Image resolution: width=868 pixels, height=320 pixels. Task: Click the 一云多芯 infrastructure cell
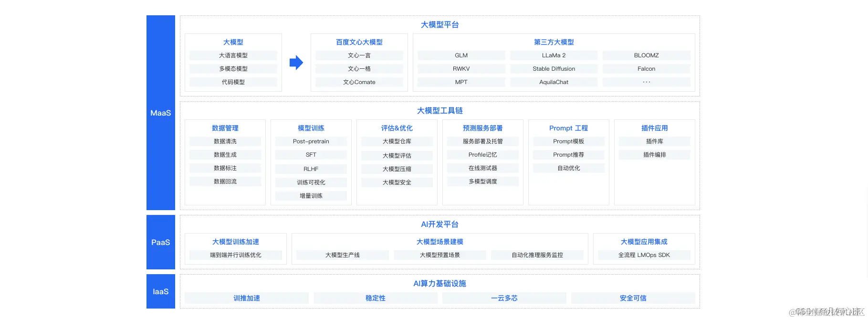point(504,298)
